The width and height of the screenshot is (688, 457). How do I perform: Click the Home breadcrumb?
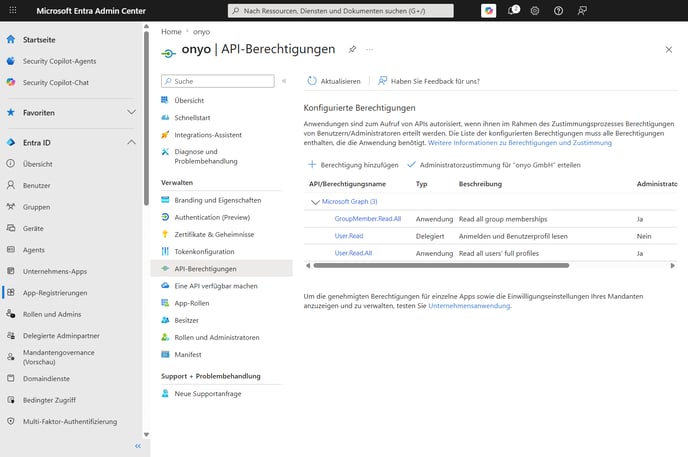coord(171,32)
